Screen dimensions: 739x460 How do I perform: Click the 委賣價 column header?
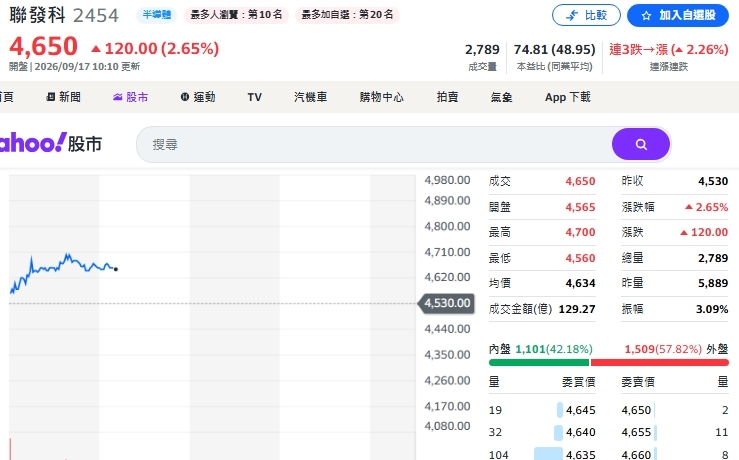(x=638, y=382)
